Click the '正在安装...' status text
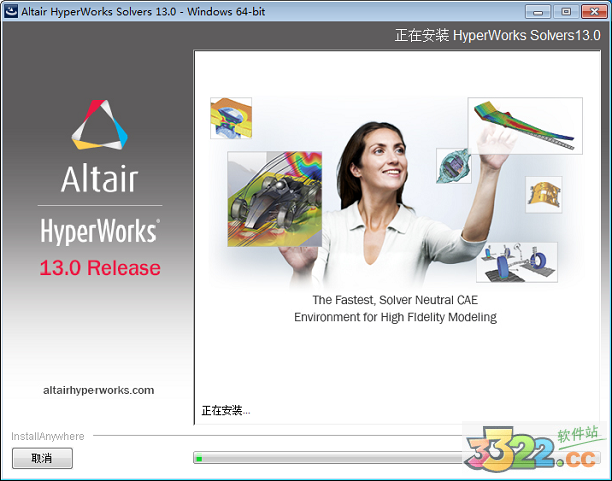612x481 pixels. (x=226, y=411)
